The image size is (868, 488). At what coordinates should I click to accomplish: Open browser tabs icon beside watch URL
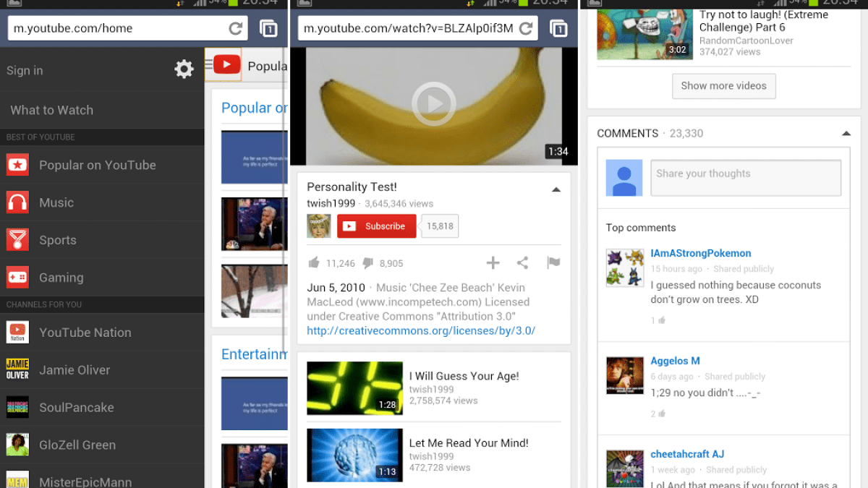pos(558,29)
